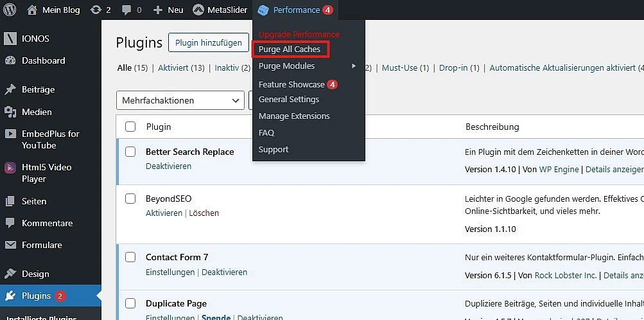Click the MetaSlider logo icon
Viewport: 644px width, 320px height.
(198, 10)
